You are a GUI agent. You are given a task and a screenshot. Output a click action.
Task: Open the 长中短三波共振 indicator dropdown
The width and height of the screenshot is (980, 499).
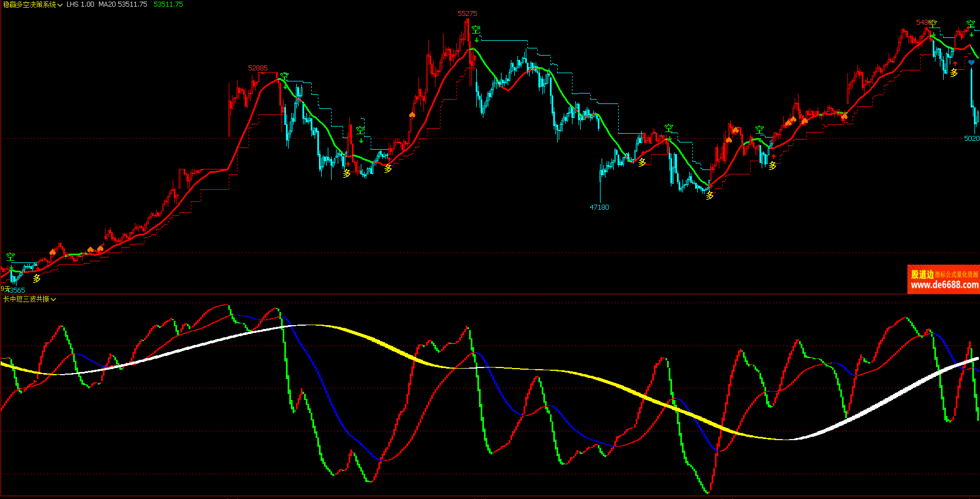point(53,299)
